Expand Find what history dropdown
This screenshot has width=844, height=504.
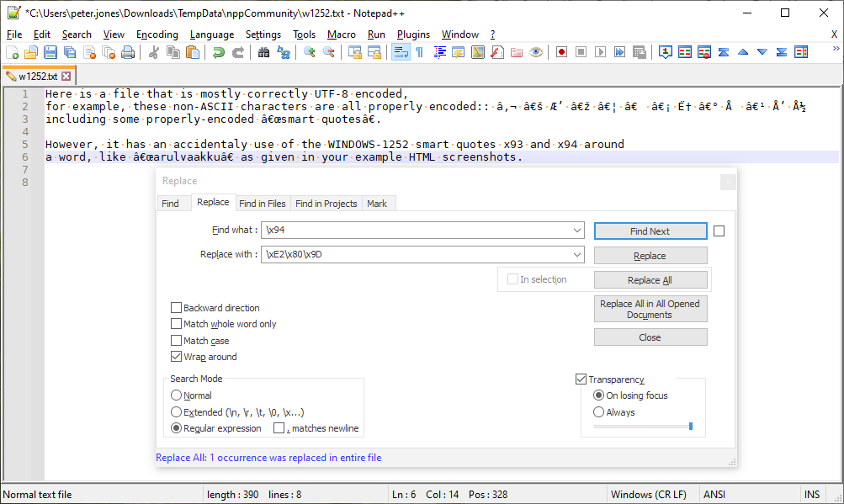[577, 230]
